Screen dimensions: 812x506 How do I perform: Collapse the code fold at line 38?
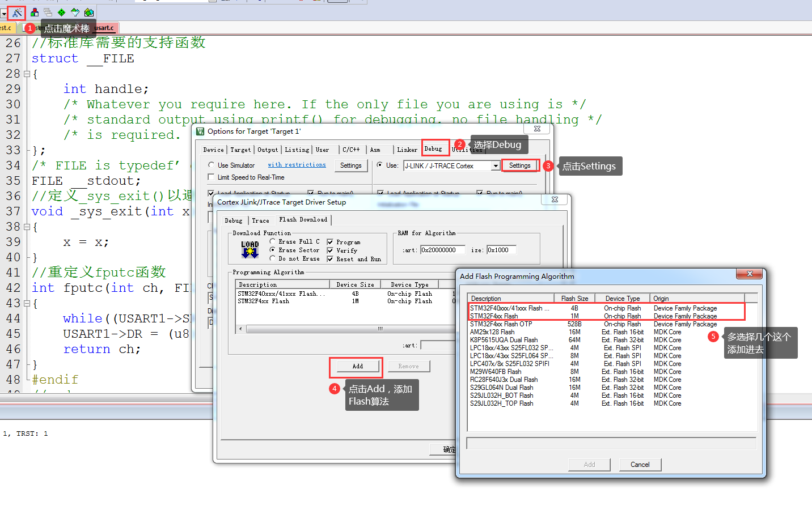click(27, 227)
